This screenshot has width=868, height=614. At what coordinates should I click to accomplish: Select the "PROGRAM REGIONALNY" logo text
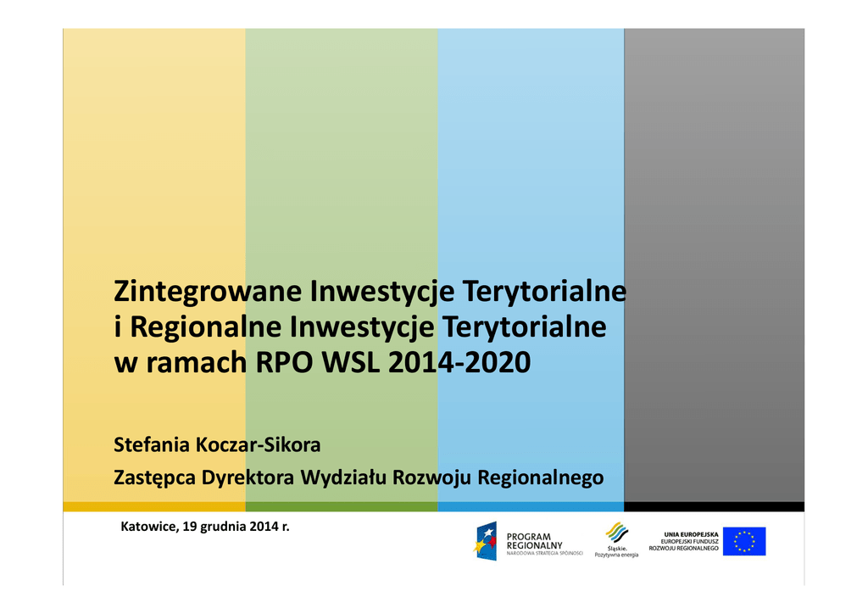(535, 541)
